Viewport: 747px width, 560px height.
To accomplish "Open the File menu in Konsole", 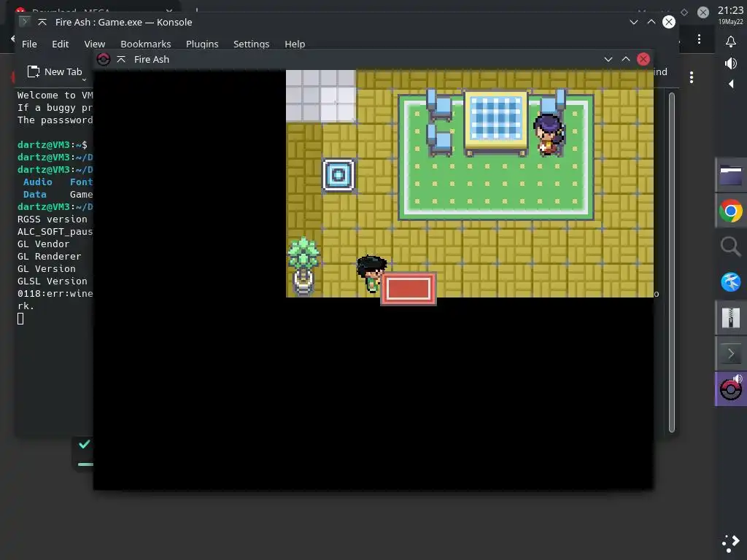I will [29, 44].
